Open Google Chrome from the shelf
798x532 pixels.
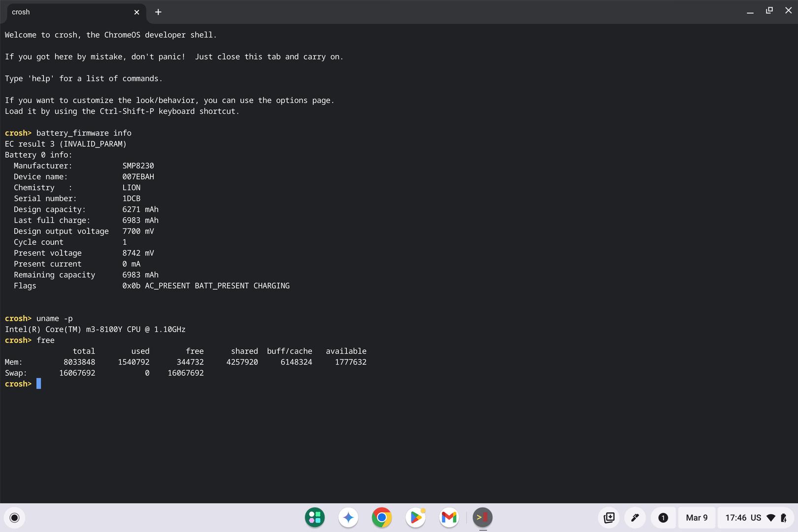(x=382, y=518)
